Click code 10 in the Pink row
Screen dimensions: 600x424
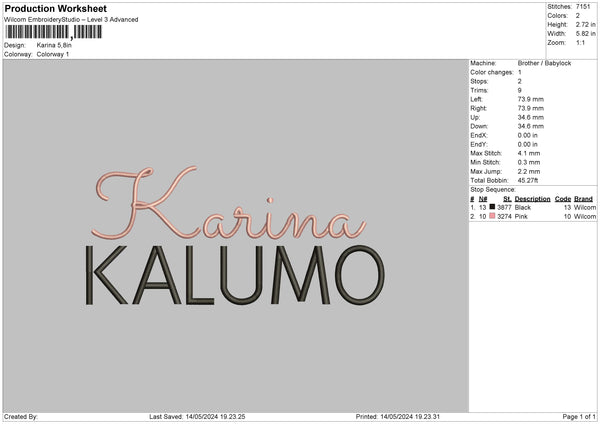567,217
